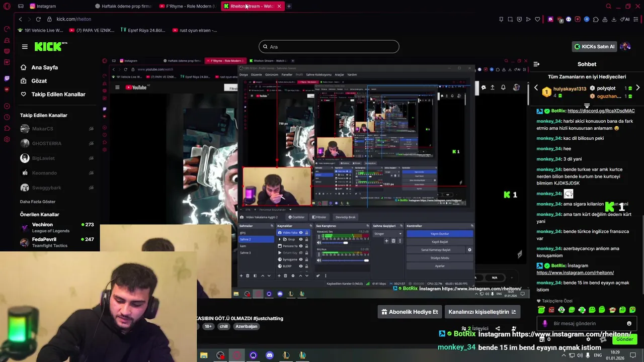644x362 pixels.
Task: Switch to F'Rhyme - Role Modern tab
Action: [x=188, y=6]
